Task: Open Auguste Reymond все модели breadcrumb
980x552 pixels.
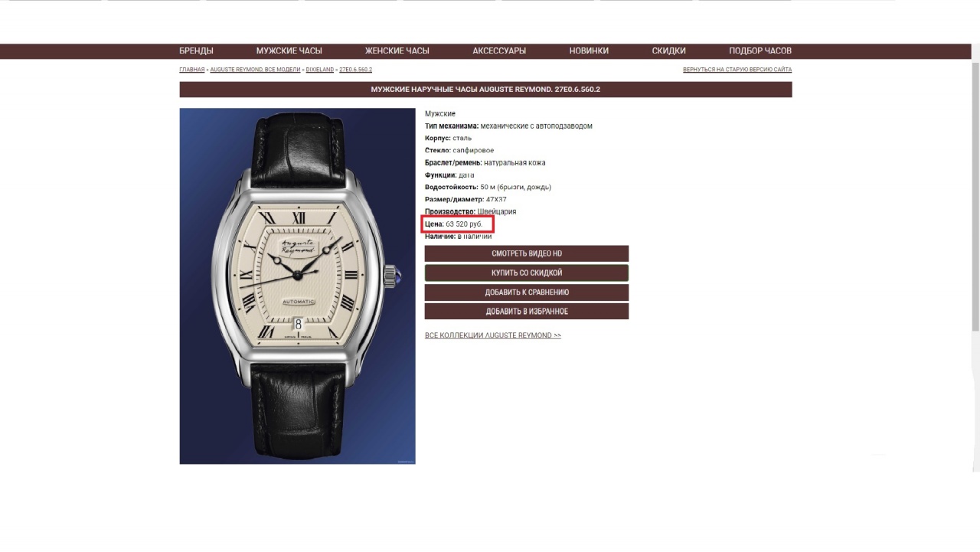Action: pos(255,70)
